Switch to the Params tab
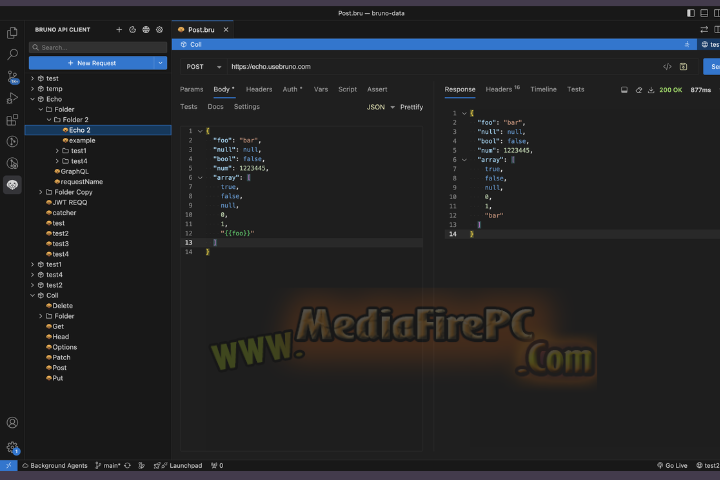 191,90
